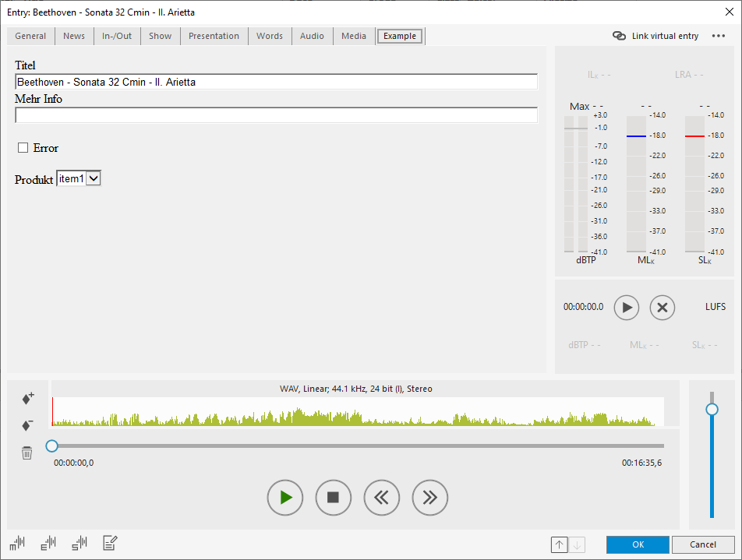Open the notes edit icon at bottom left
This screenshot has width=742, height=560.
click(x=110, y=544)
